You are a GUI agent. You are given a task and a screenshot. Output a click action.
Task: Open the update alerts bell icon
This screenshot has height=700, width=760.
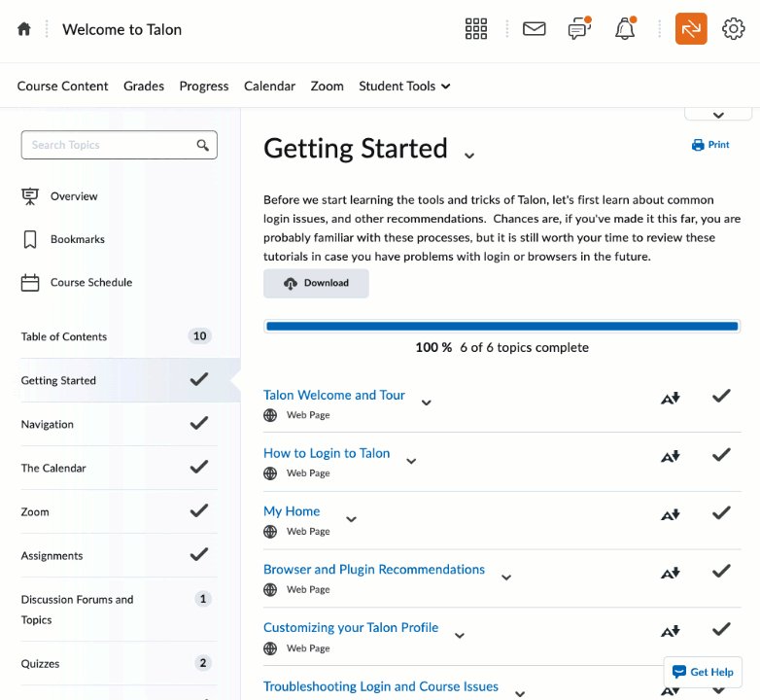coord(625,28)
